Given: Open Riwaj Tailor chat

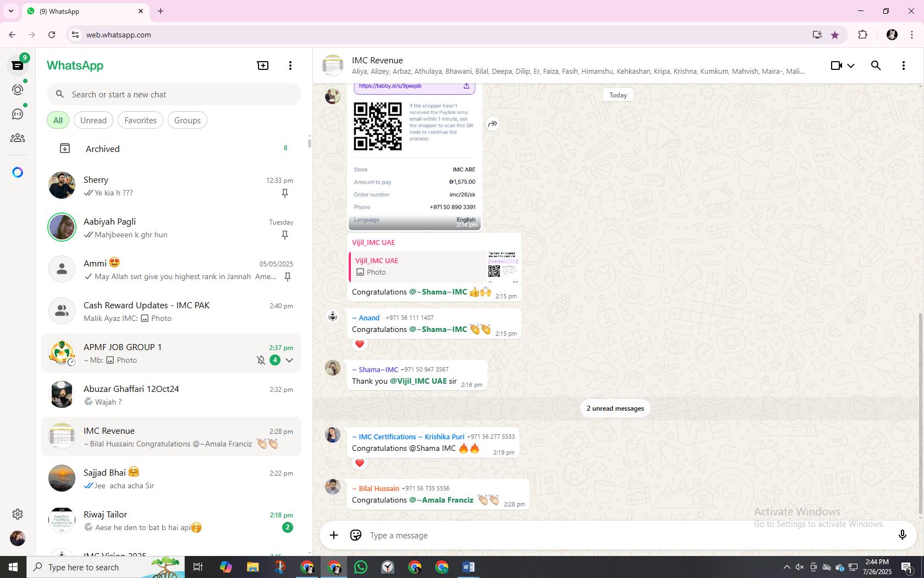Looking at the screenshot, I should [x=171, y=520].
